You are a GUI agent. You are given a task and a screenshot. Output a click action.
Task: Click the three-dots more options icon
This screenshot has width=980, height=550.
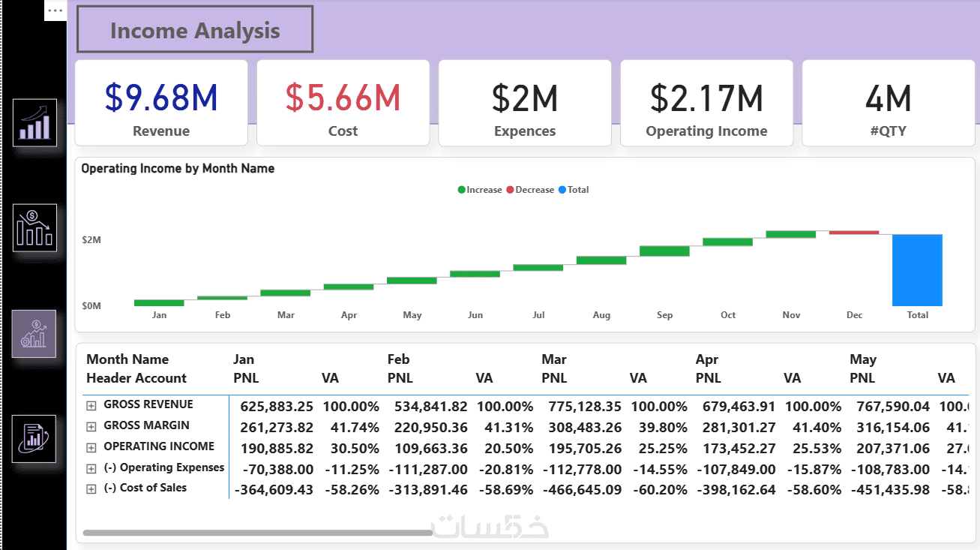click(x=55, y=11)
